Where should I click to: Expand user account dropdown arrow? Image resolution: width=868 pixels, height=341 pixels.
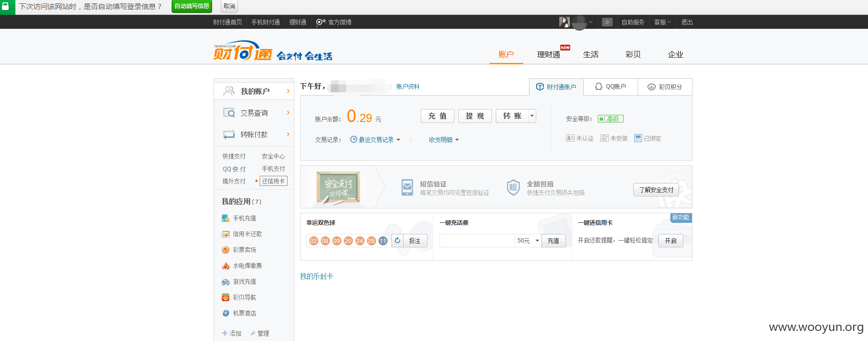click(x=591, y=22)
